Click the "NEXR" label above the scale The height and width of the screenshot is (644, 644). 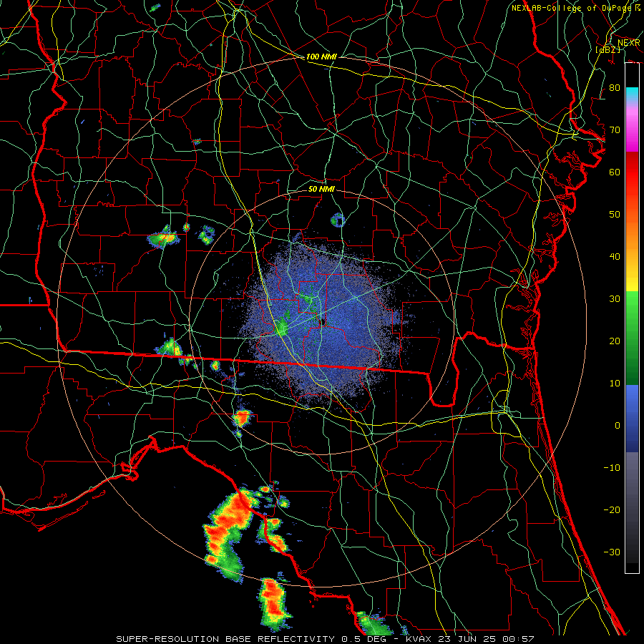(x=628, y=43)
